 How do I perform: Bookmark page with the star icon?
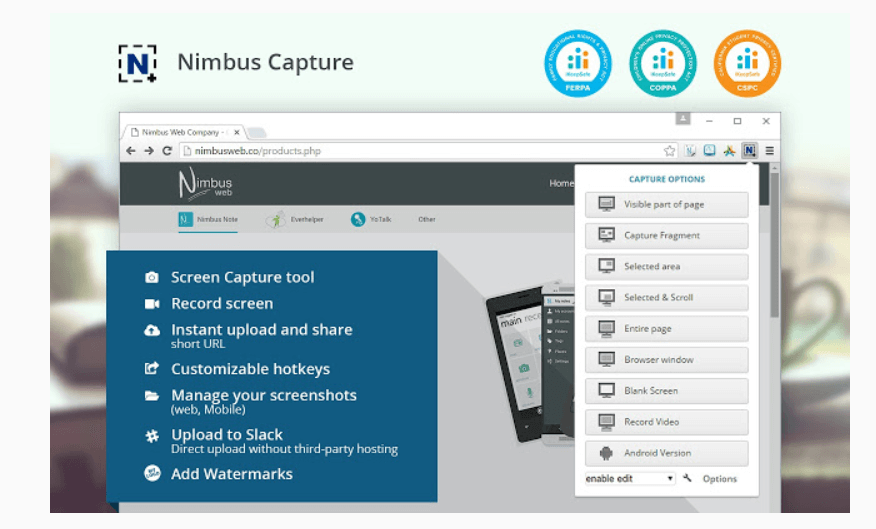coord(669,151)
